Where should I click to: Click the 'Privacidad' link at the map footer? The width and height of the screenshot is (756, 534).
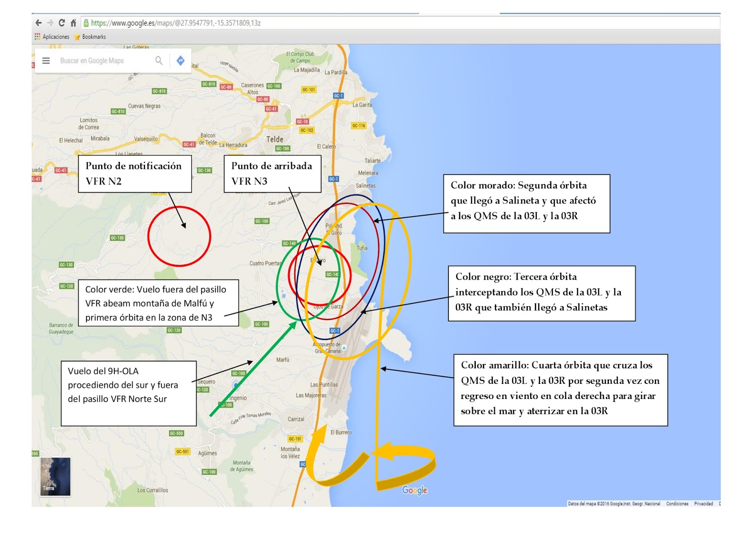(704, 504)
